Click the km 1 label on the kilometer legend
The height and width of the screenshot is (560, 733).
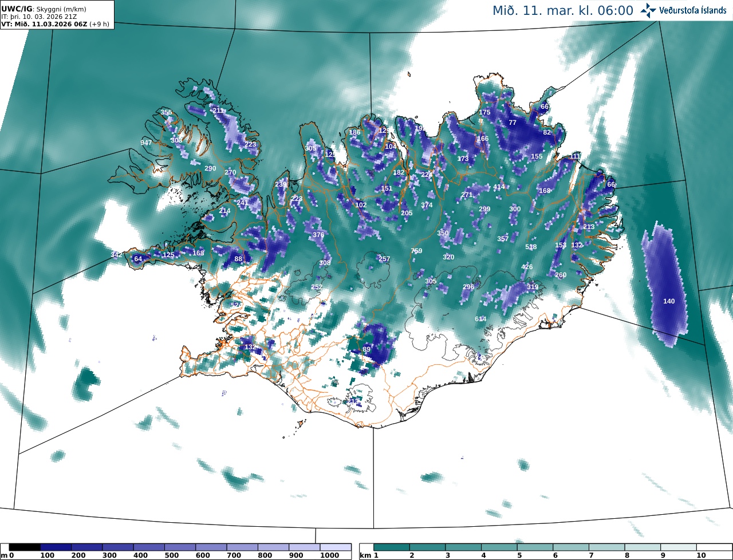(369, 556)
